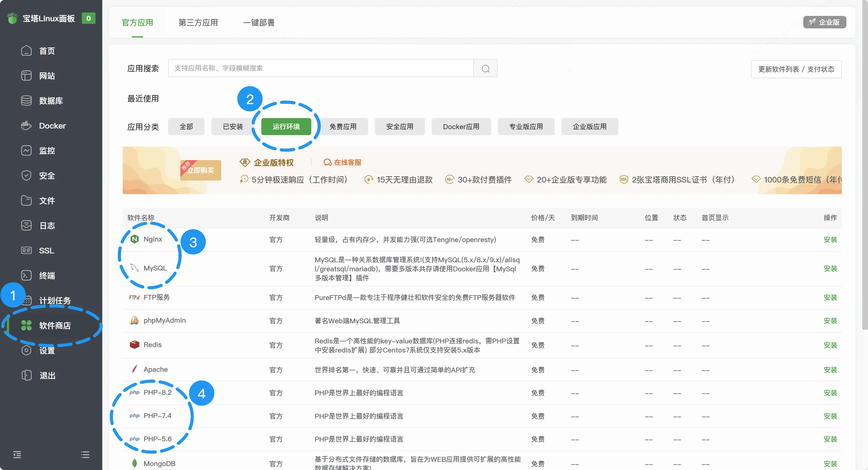Launch the 终端 terminal icon
This screenshot has width=868, height=470.
[x=26, y=275]
